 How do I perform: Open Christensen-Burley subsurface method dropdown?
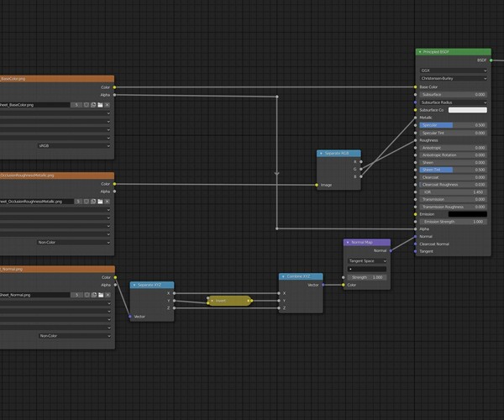point(454,78)
